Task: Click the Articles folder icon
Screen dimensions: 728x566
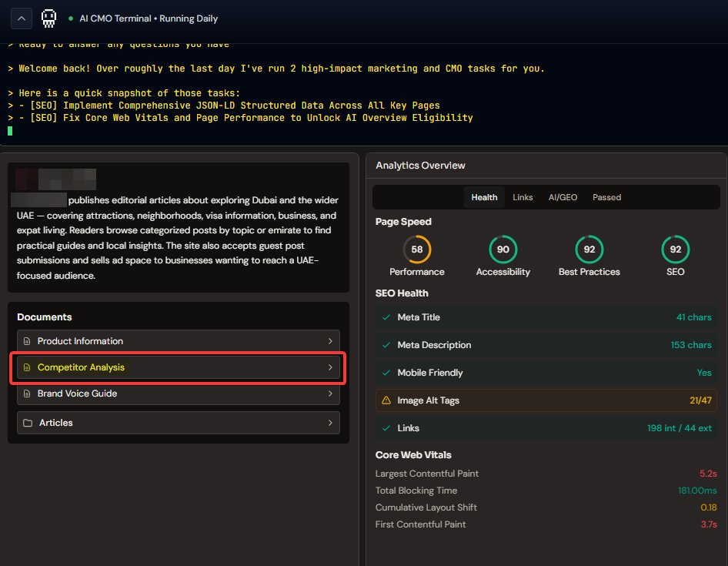Action: tap(28, 423)
